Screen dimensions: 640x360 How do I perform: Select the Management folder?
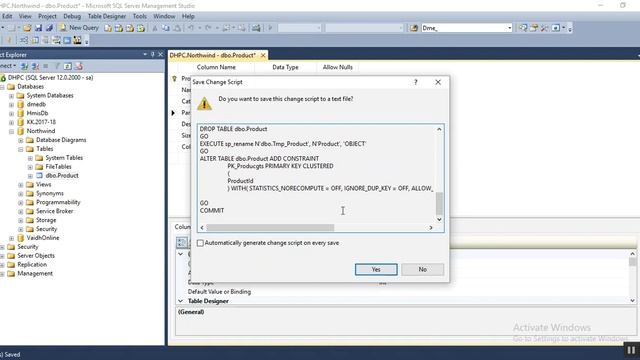tap(35, 274)
